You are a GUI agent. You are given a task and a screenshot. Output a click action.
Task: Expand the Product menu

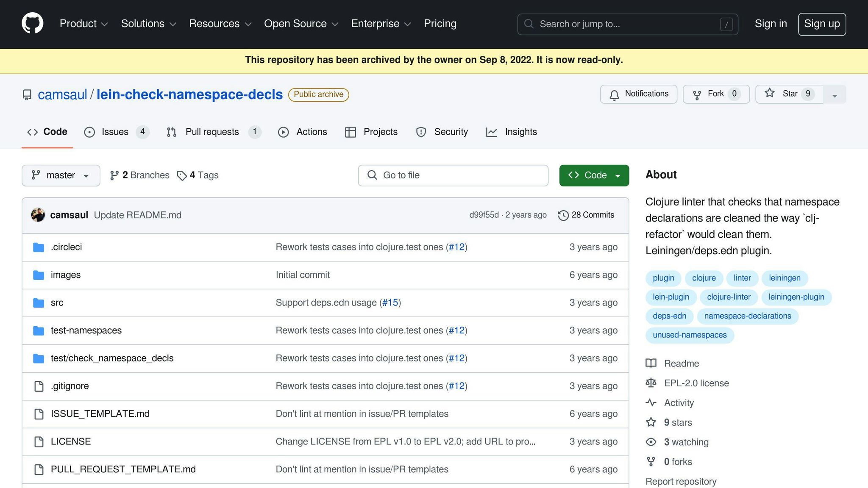point(83,24)
